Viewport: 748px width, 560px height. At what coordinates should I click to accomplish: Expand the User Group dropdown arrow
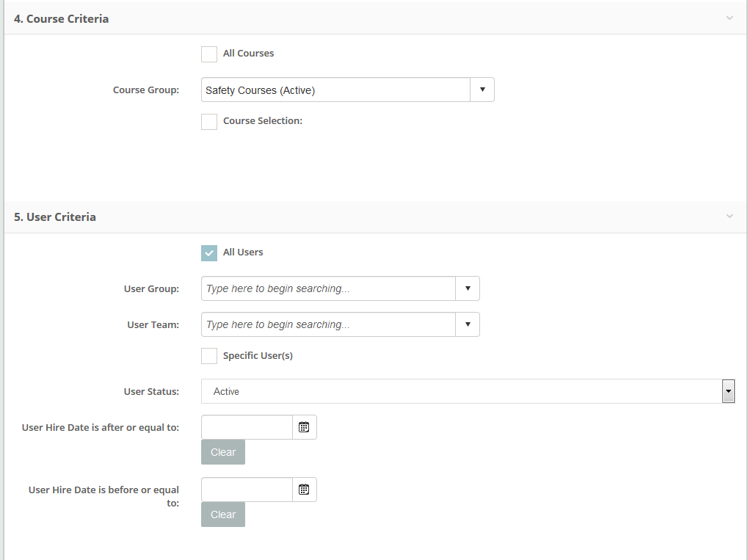coord(468,288)
